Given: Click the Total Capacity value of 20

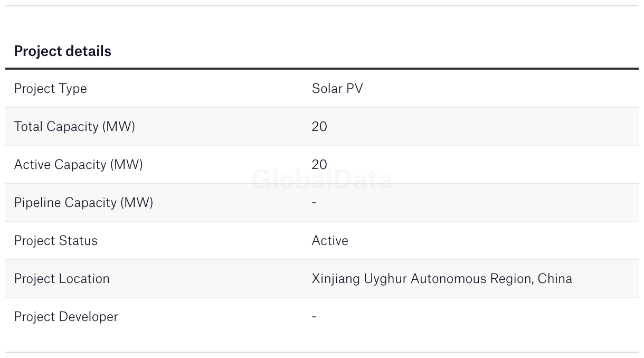Looking at the screenshot, I should coord(319,127).
